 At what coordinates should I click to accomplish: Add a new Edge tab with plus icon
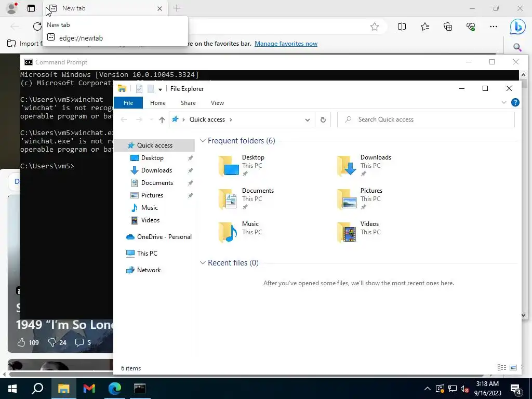pyautogui.click(x=177, y=8)
